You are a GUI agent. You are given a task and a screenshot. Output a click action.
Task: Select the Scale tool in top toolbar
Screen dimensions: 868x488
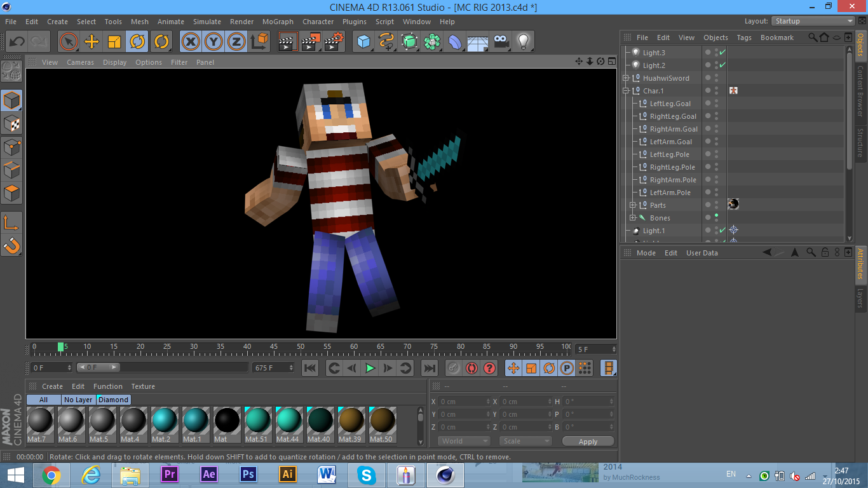114,42
